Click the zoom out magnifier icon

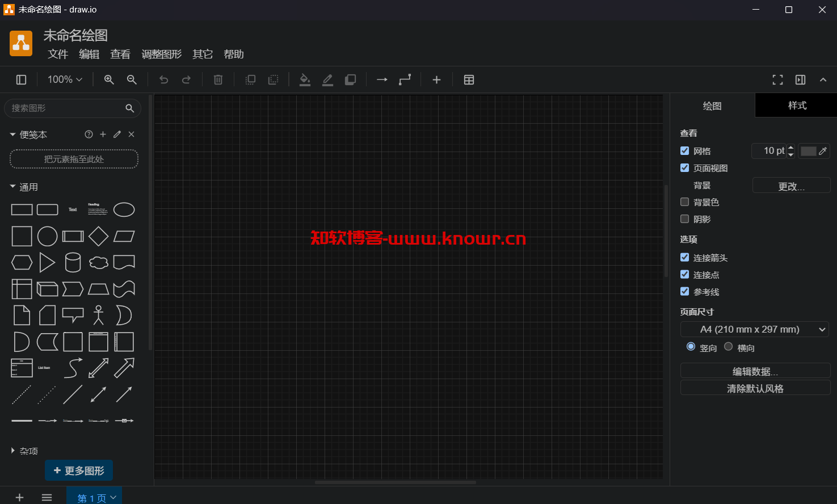coord(132,80)
